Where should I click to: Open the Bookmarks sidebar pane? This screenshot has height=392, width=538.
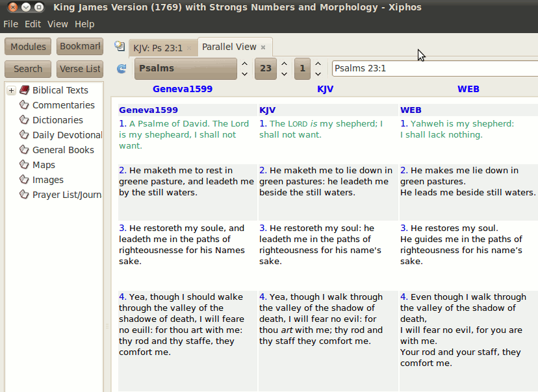[80, 46]
